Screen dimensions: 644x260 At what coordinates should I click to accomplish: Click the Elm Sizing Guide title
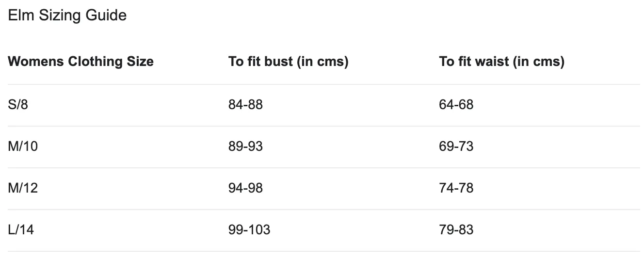[67, 16]
